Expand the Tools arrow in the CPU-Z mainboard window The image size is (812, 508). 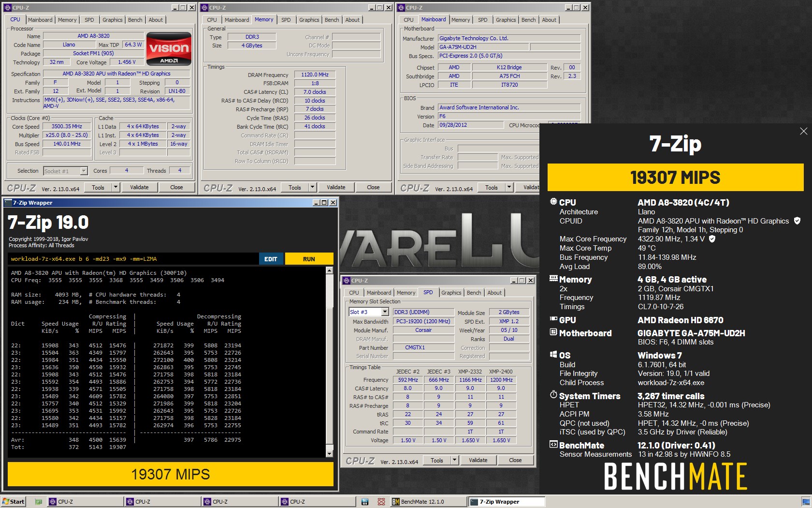pyautogui.click(x=509, y=187)
